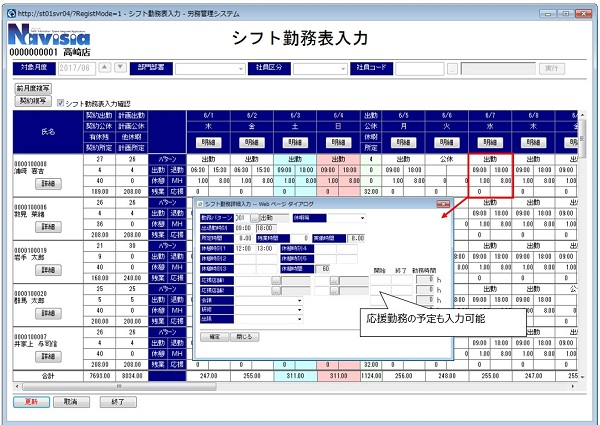Edit clock-in time 09:00 in dialog
The width and height of the screenshot is (600, 425).
click(x=245, y=228)
